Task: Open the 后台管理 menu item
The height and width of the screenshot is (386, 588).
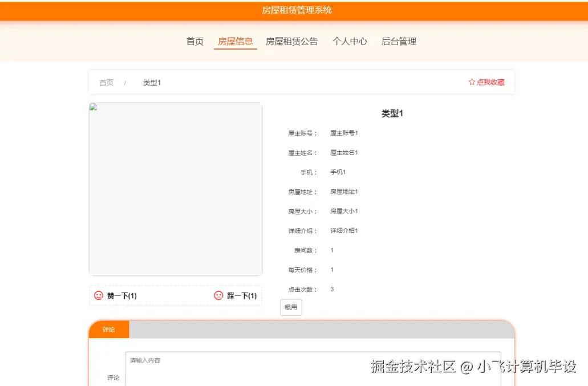Action: coord(400,41)
